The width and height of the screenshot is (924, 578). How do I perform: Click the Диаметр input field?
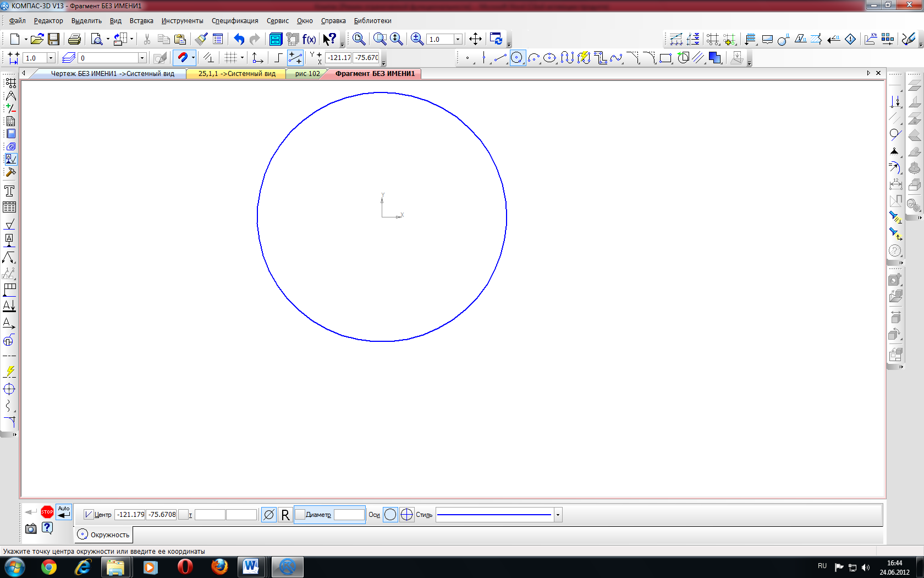349,515
